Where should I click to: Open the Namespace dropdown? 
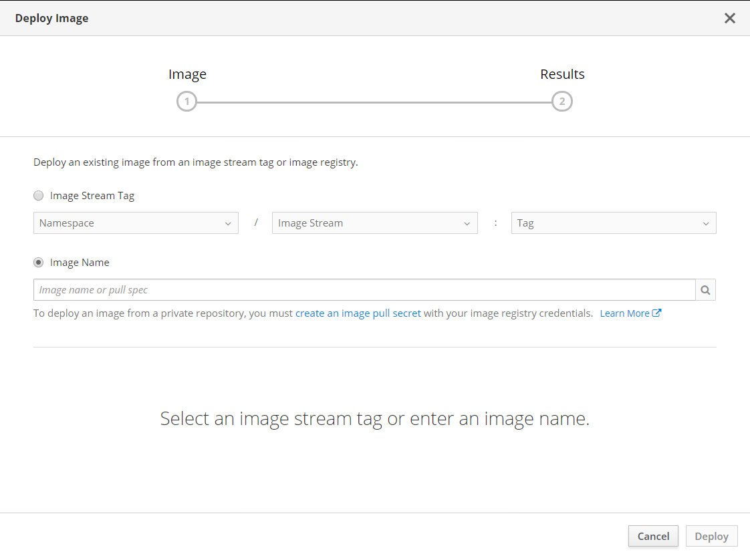coord(136,223)
